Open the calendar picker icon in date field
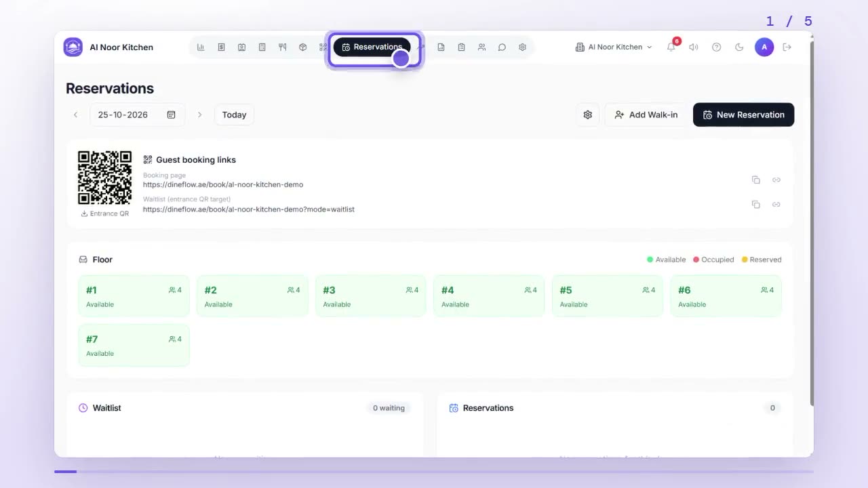The image size is (868, 488). click(172, 115)
